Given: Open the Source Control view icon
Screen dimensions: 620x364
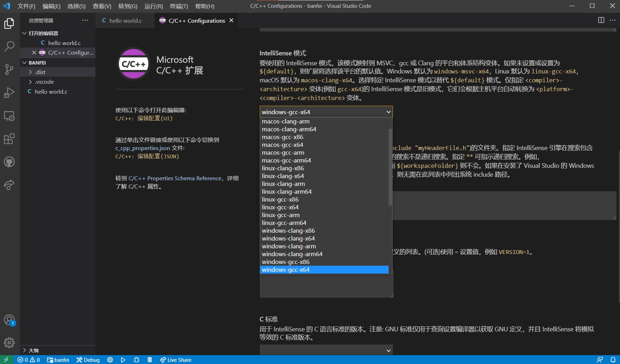Looking at the screenshot, I should (x=9, y=69).
